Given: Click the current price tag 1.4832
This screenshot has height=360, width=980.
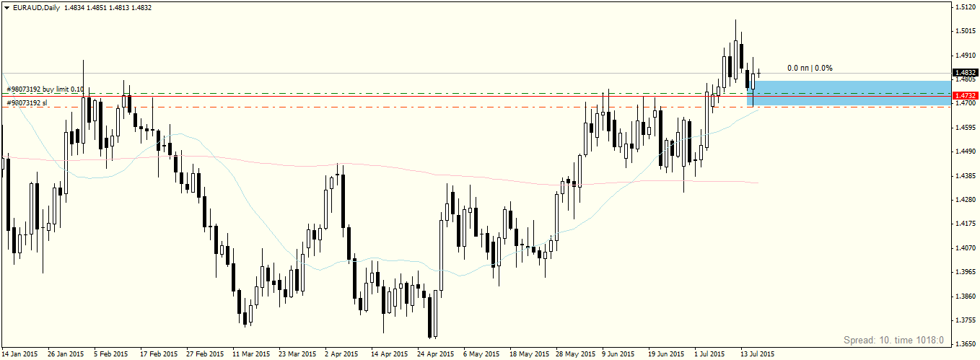Looking at the screenshot, I should [x=965, y=73].
